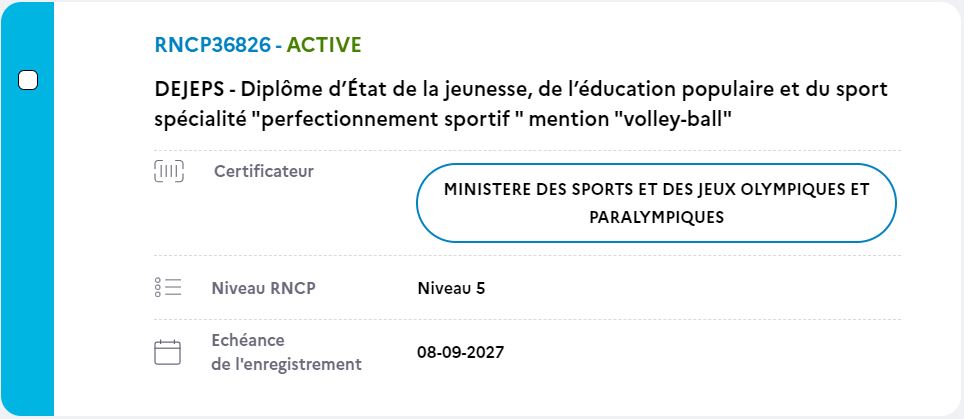Click the "volley-ball" mention in title
The height and width of the screenshot is (419, 964).
tap(672, 120)
